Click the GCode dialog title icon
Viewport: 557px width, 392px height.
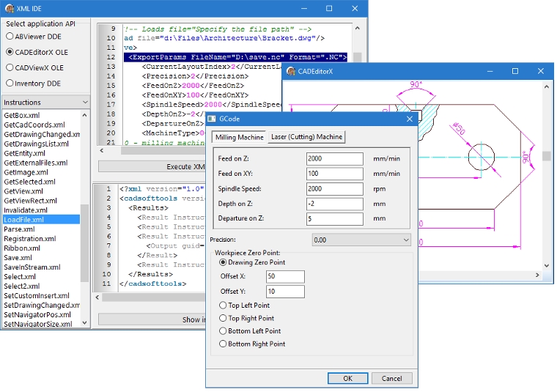tap(212, 118)
